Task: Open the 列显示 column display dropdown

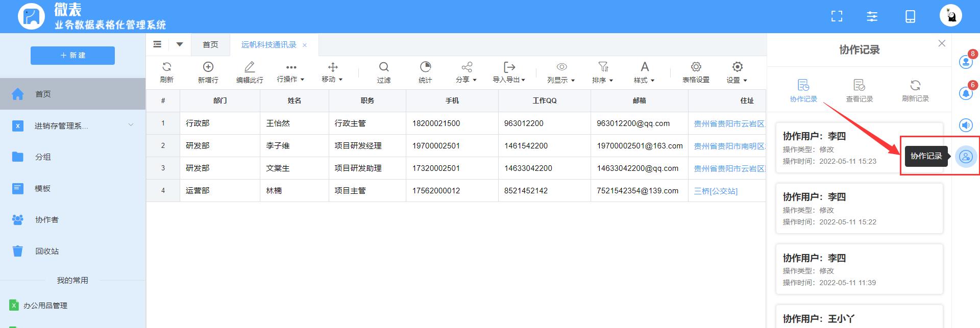Action: click(561, 73)
